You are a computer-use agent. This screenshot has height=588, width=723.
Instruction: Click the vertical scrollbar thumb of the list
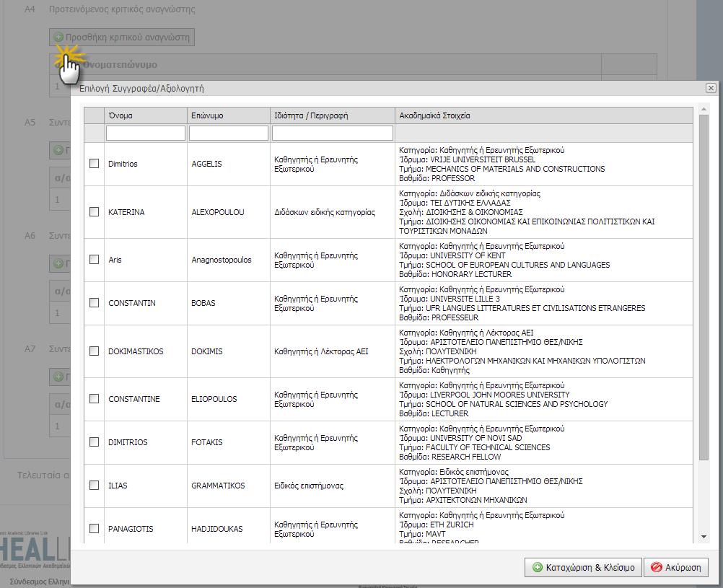click(704, 287)
